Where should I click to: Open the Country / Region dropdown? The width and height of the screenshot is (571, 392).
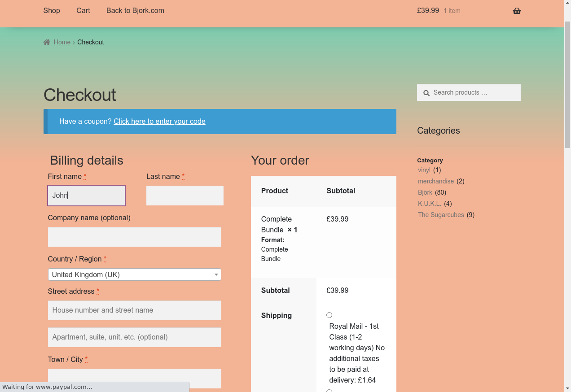tap(130, 274)
